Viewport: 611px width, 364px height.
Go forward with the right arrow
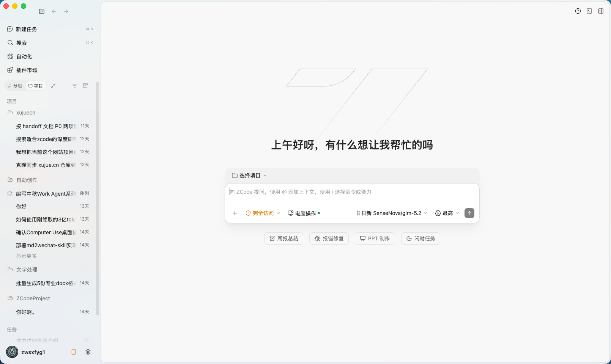tap(66, 11)
